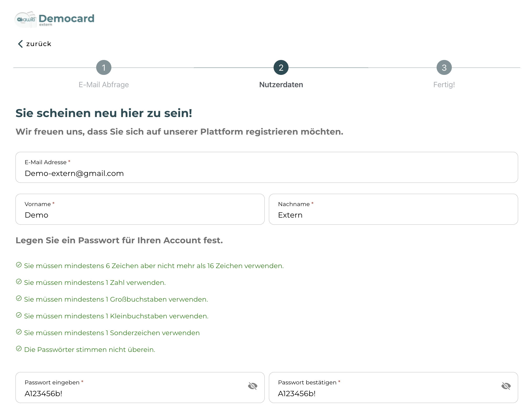The height and width of the screenshot is (409, 532).
Task: Show password in Passwort bestätigen field
Action: 506,386
